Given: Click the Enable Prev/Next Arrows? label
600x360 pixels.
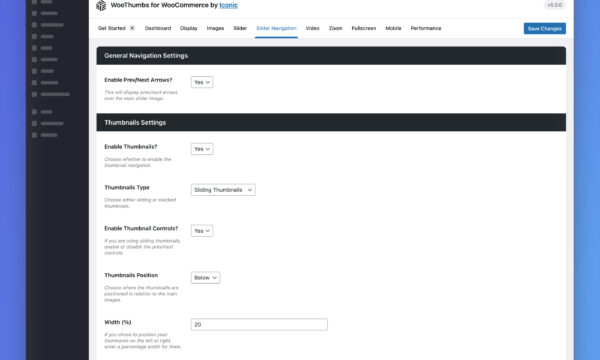Looking at the screenshot, I should [x=138, y=80].
